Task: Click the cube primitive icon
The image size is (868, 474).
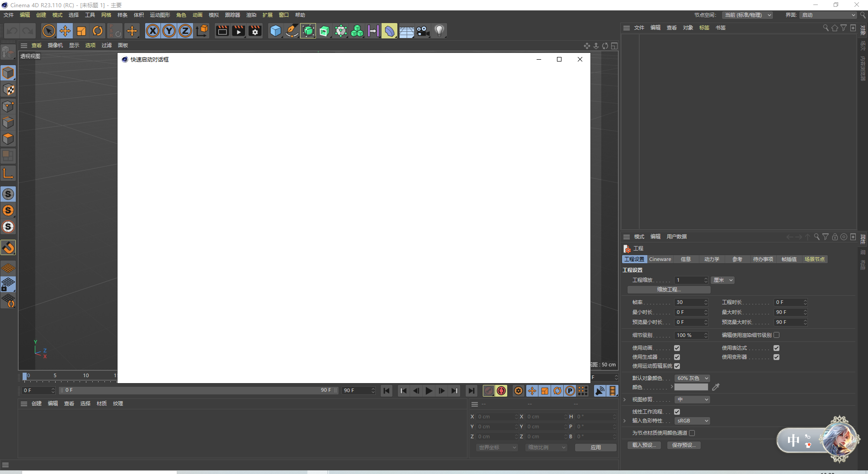Action: pyautogui.click(x=275, y=31)
